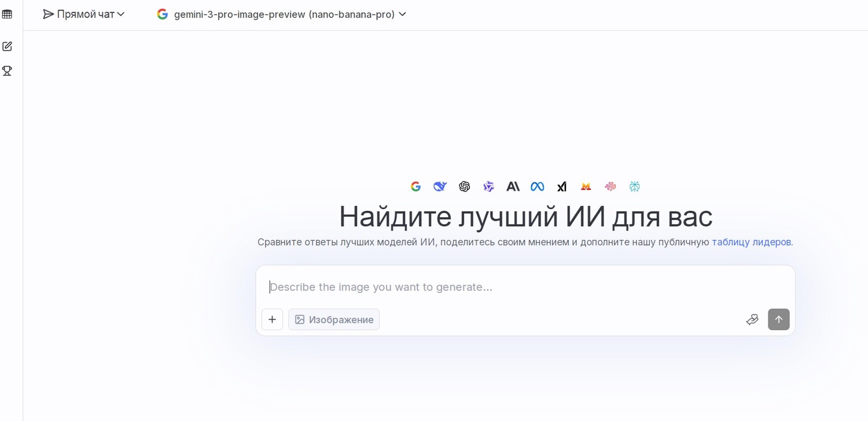Click the pink waveform logo
This screenshot has height=421, width=868.
coord(610,186)
